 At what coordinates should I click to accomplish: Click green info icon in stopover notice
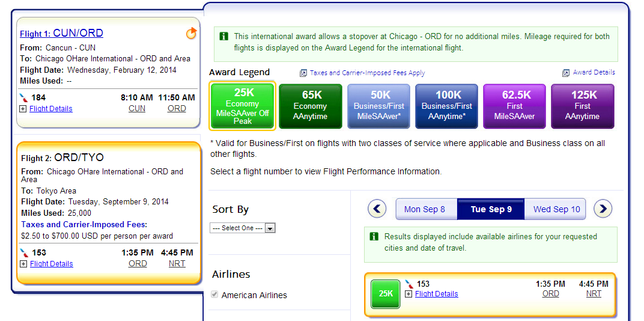coord(224,37)
